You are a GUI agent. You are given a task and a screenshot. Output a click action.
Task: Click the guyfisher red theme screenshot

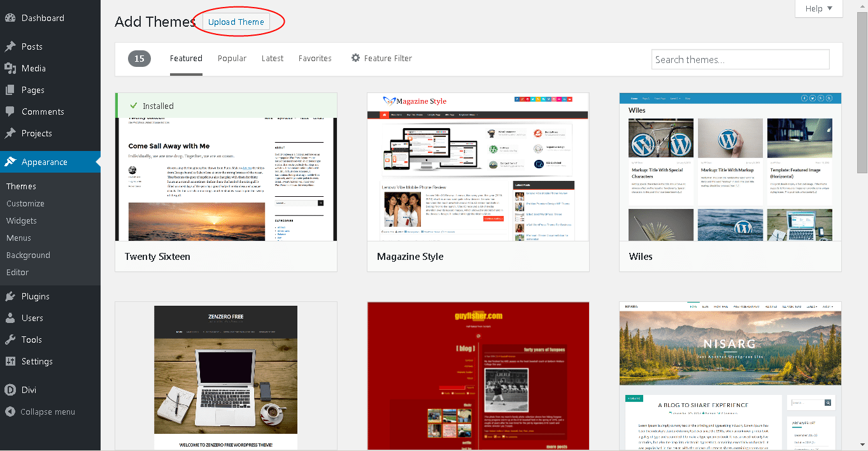pos(478,376)
